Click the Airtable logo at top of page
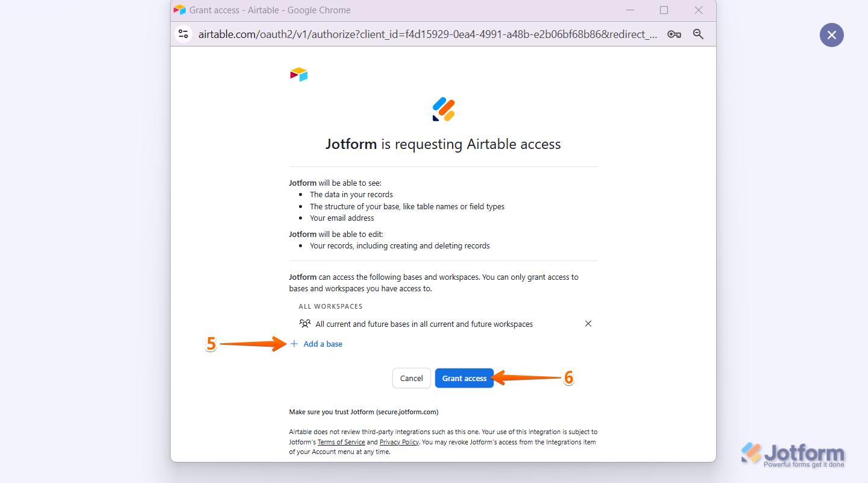The height and width of the screenshot is (483, 868). click(x=299, y=75)
